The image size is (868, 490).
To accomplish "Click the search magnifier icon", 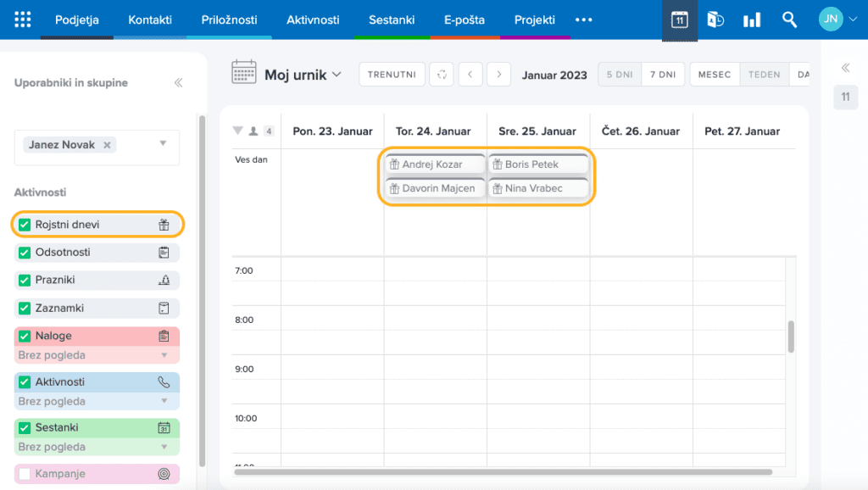I will [789, 19].
